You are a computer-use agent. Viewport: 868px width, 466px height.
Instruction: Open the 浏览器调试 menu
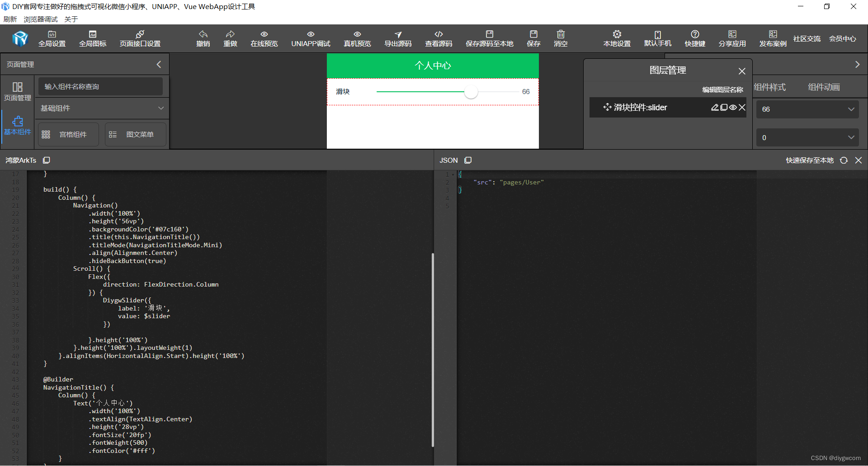(x=40, y=19)
